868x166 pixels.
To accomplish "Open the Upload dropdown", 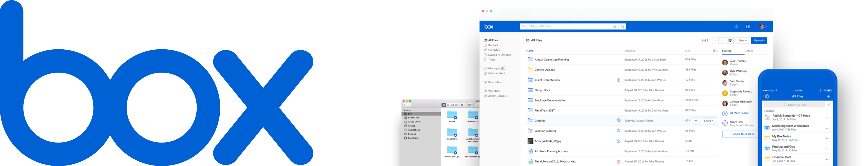I will (759, 40).
